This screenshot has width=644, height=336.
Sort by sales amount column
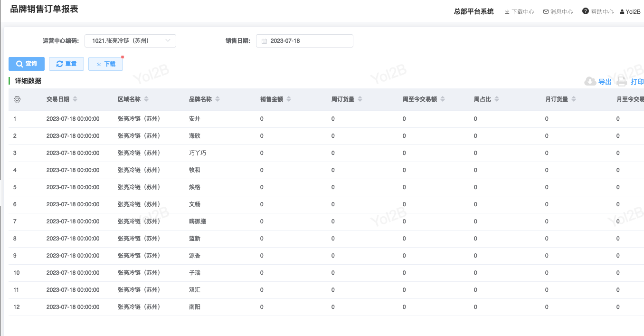click(x=289, y=99)
